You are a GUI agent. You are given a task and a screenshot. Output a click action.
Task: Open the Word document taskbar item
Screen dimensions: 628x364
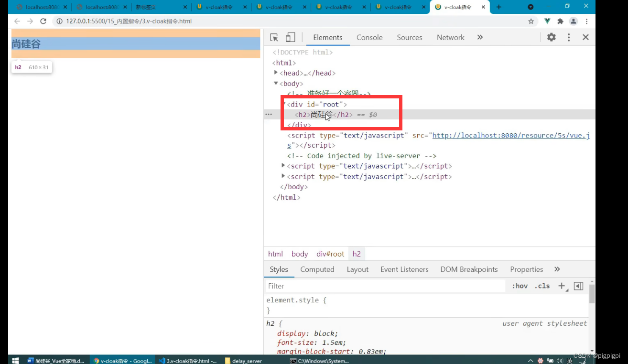pos(56,361)
